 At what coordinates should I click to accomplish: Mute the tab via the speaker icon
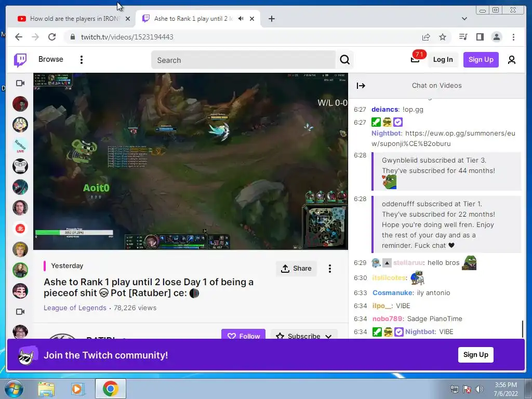pyautogui.click(x=241, y=18)
